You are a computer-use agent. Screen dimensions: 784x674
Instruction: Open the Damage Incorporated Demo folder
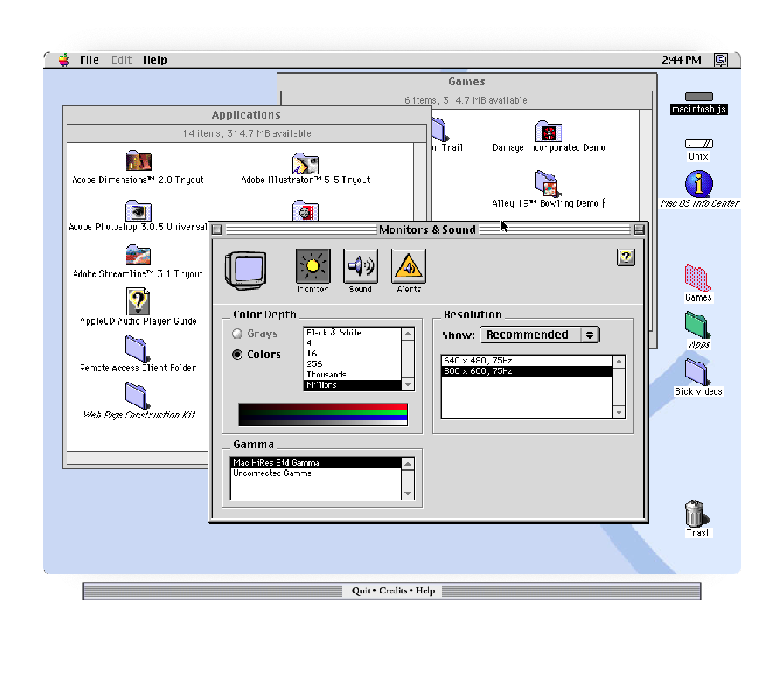pos(548,130)
